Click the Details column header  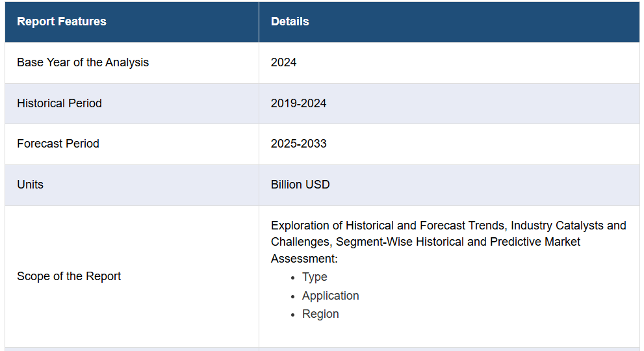(290, 21)
